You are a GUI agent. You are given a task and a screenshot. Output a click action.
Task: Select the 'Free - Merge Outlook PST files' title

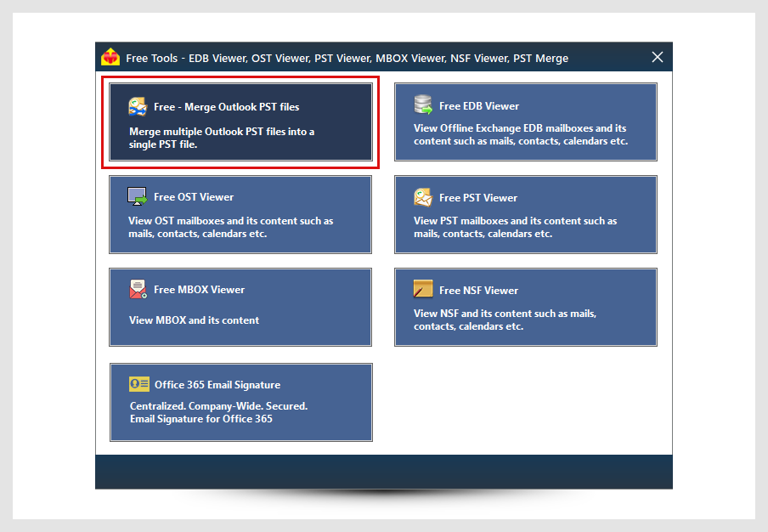[x=226, y=107]
